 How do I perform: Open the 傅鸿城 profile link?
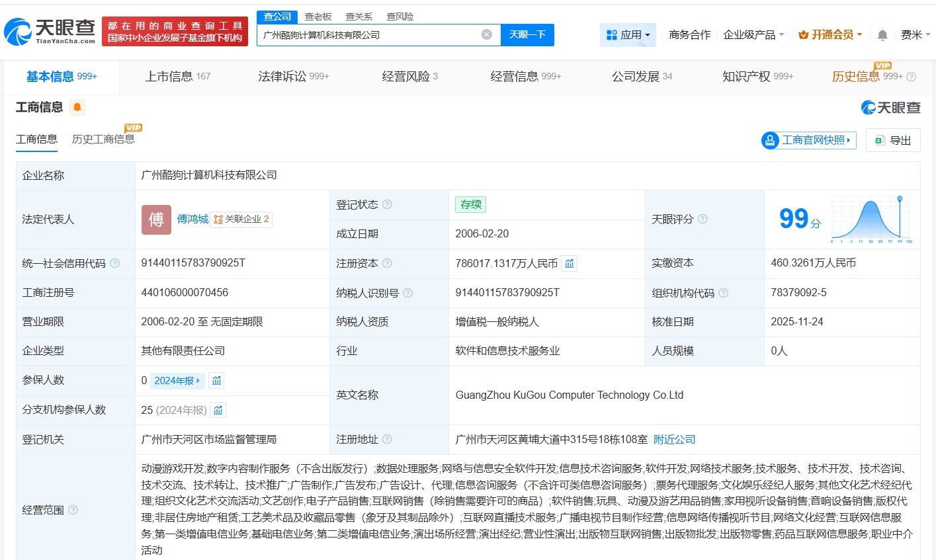point(192,220)
